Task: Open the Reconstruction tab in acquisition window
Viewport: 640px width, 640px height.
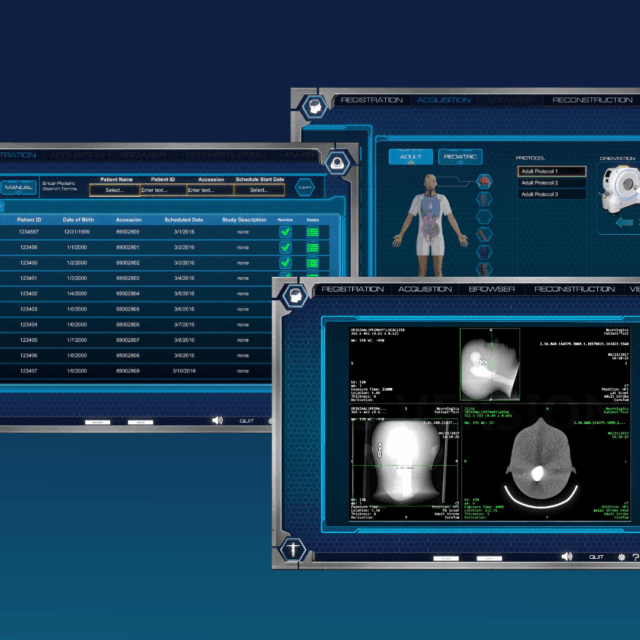Action: click(x=592, y=100)
